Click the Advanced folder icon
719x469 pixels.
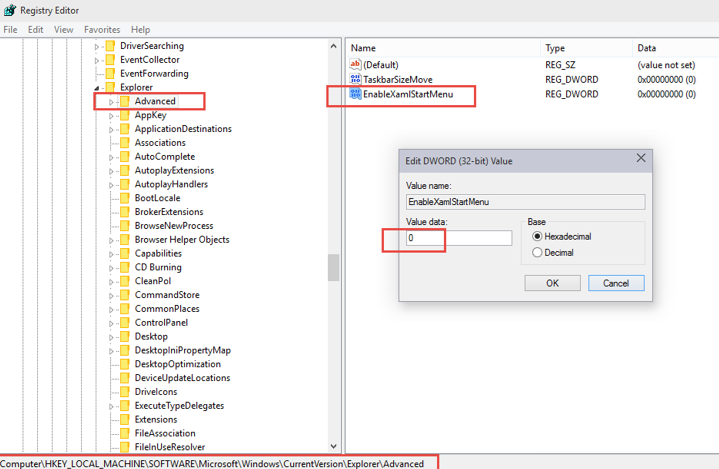(125, 101)
